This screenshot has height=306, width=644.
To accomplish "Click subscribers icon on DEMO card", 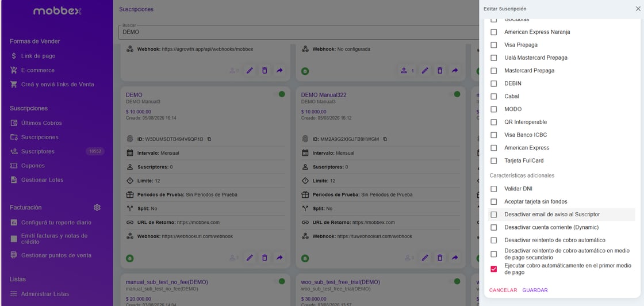I will pos(234,258).
